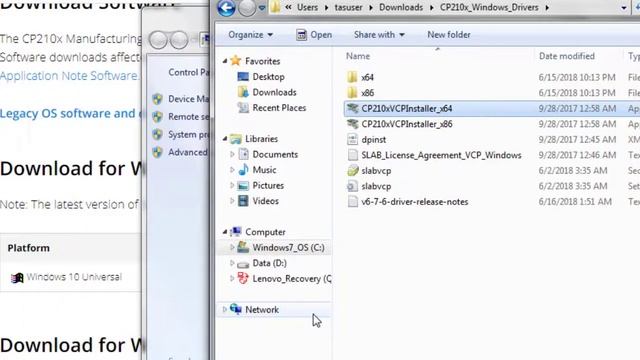Click the Pictures library icon

[x=243, y=185]
